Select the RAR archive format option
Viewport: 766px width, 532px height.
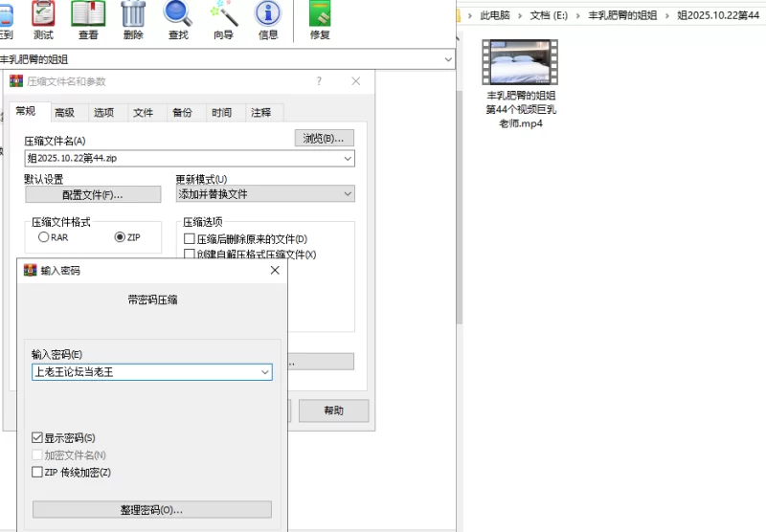click(x=43, y=237)
